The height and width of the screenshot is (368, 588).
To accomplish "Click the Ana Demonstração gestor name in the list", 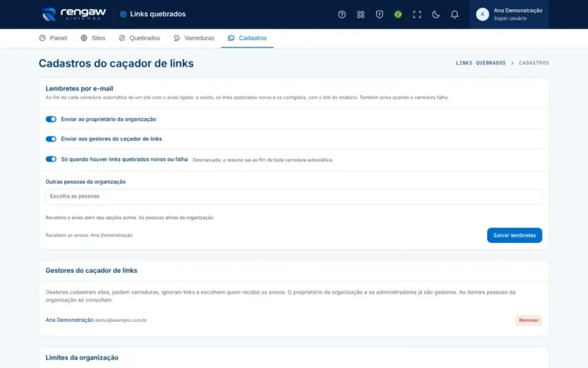I will click(70, 320).
